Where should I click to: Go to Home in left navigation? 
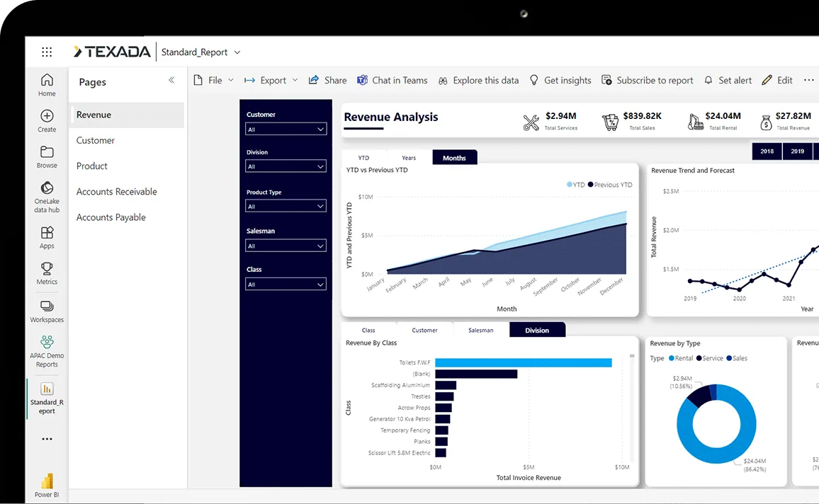tap(47, 81)
